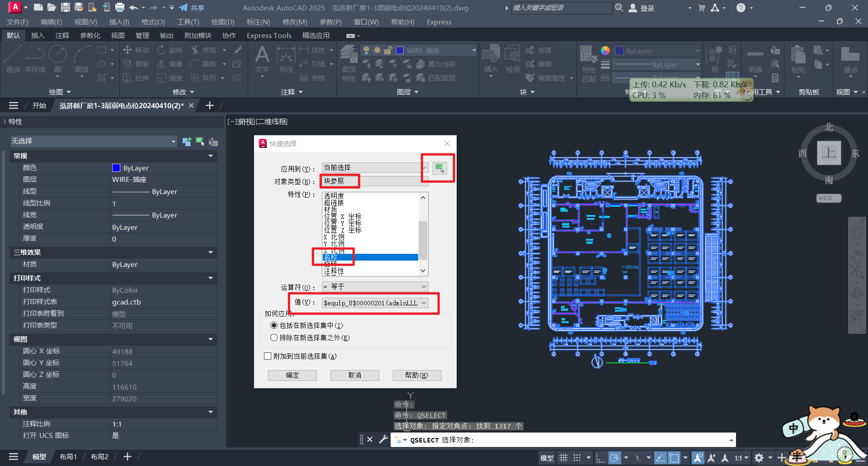Click 取消 in Quick Select dialog

(355, 375)
